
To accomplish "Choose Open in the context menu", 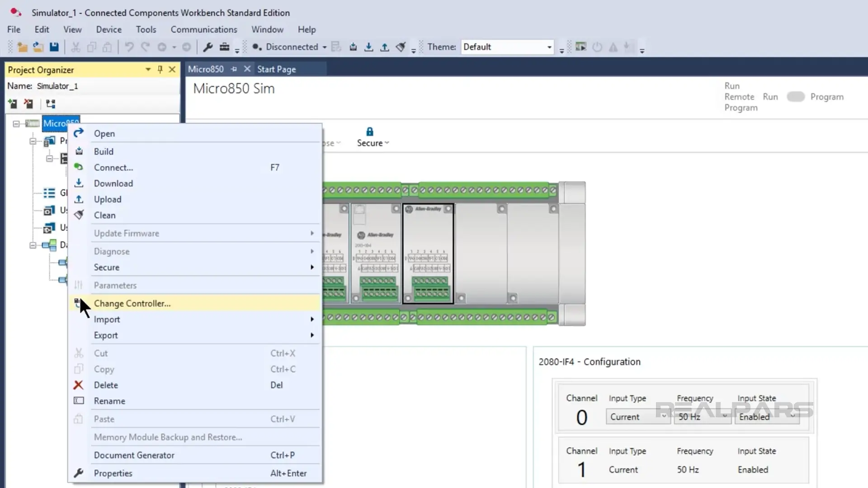I will point(195,133).
